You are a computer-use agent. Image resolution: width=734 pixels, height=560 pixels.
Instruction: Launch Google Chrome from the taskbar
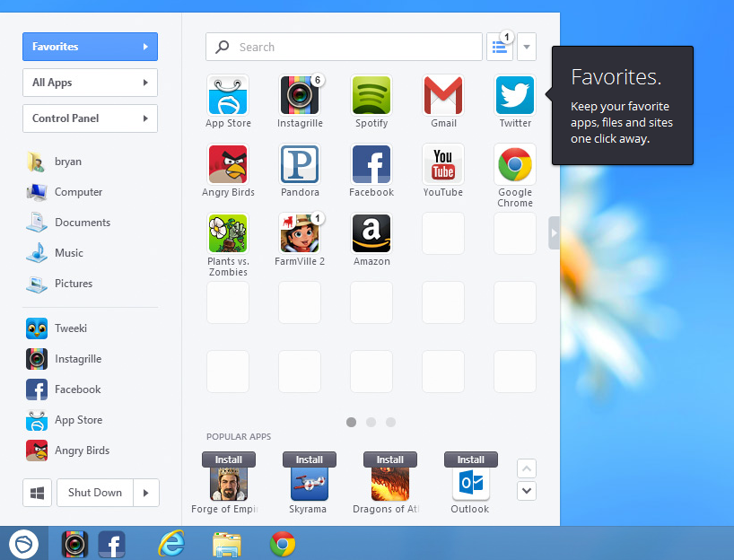tap(283, 543)
